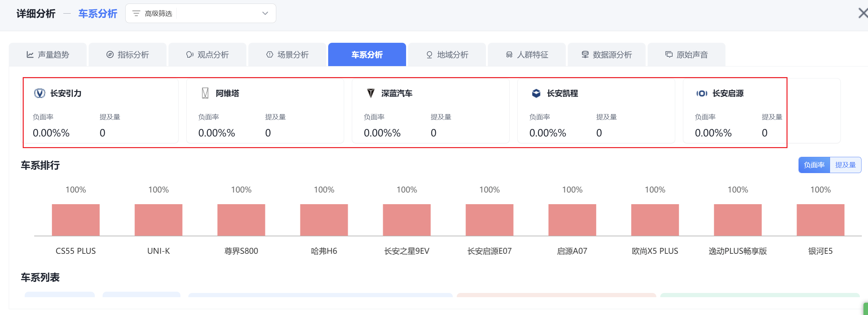
Task: Close the 详细分析 panel
Action: point(862,14)
